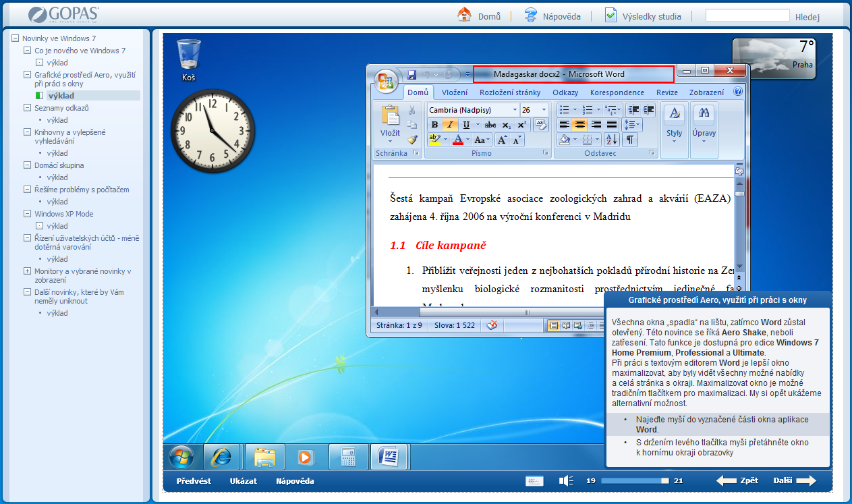This screenshot has width=852, height=504.
Task: Toggle center alignment
Action: [579, 125]
